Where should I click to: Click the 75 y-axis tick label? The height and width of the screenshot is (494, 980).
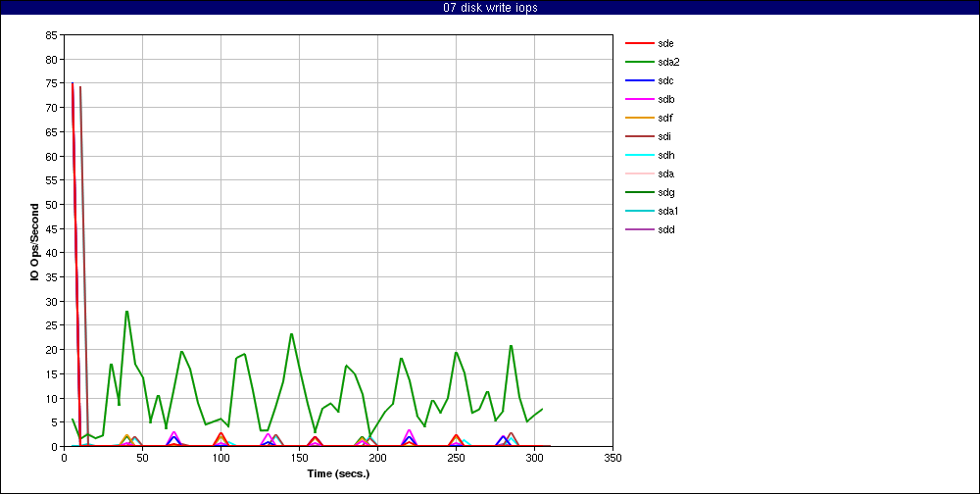(x=52, y=83)
